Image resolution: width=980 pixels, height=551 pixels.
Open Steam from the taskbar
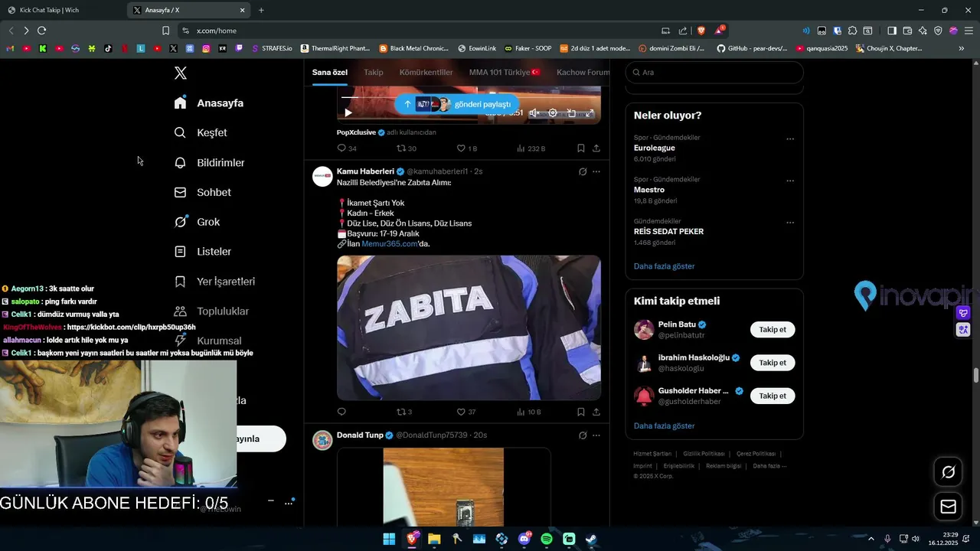[x=592, y=539]
